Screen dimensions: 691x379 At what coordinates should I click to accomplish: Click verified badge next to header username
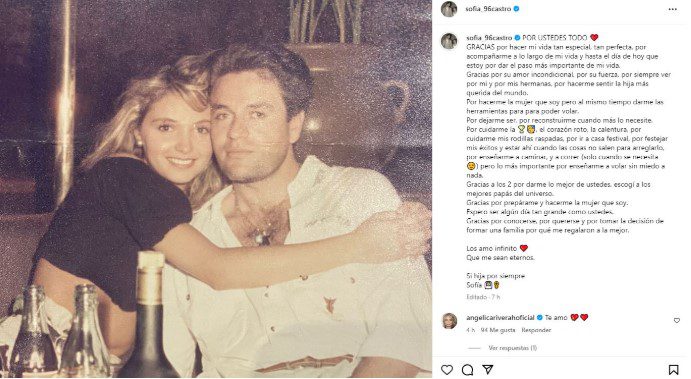click(516, 9)
